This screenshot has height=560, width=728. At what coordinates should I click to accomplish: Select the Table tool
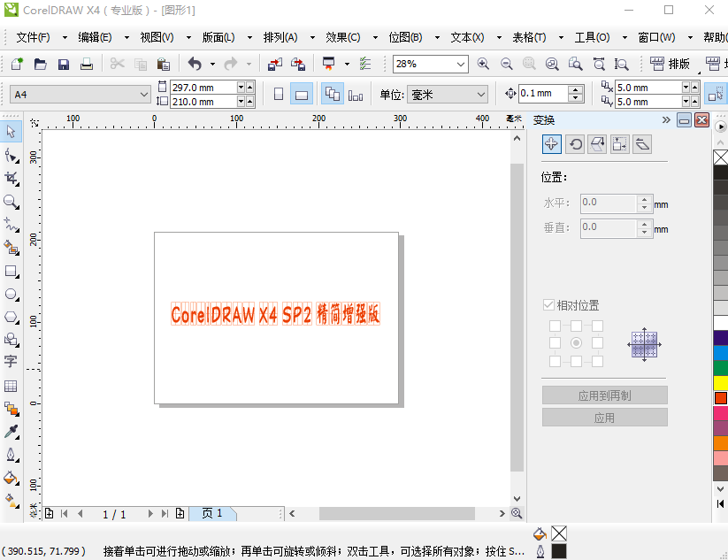point(11,386)
